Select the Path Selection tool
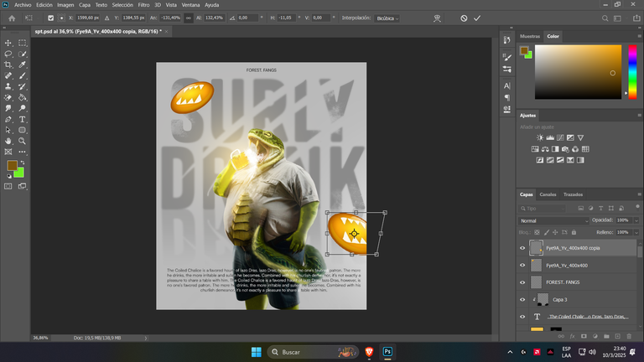 (8, 130)
